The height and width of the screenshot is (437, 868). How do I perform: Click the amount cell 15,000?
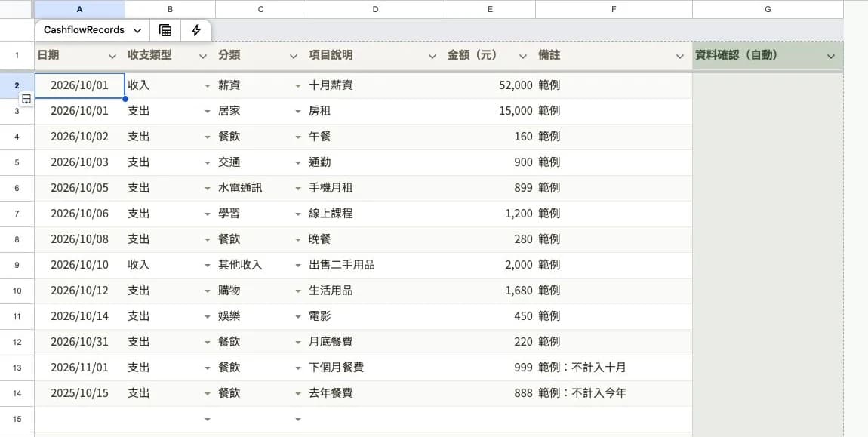pos(490,111)
